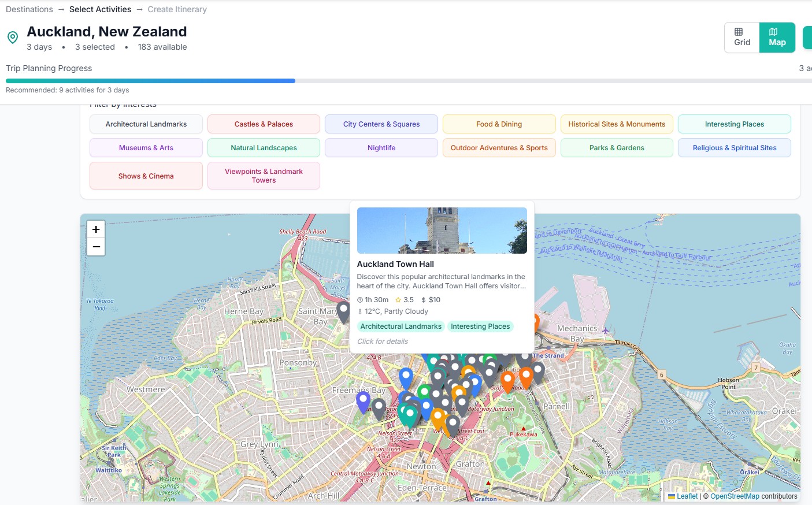Zoom in on the map
This screenshot has height=505, width=812.
click(x=96, y=229)
